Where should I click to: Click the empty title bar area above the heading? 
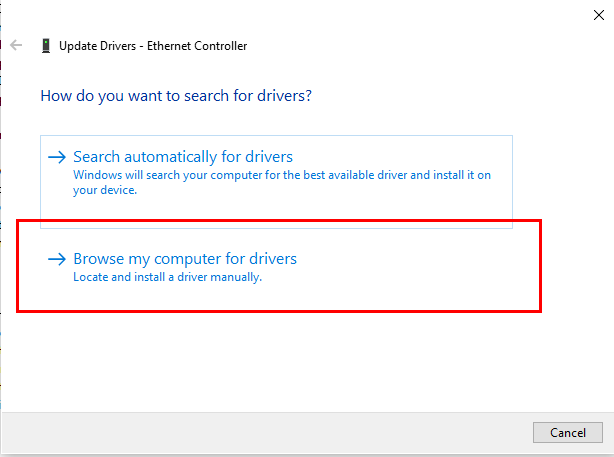(400, 45)
